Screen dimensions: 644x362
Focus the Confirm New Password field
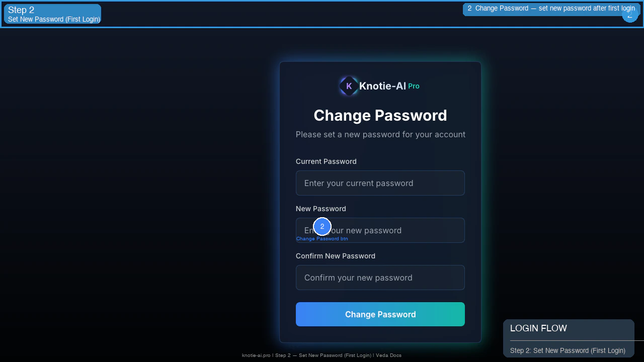(x=380, y=278)
